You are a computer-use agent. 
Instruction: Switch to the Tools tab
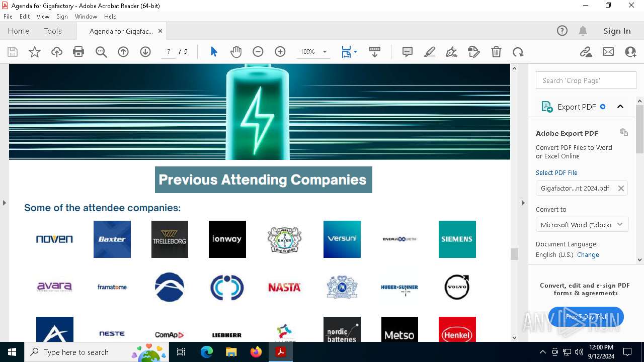pyautogui.click(x=53, y=31)
